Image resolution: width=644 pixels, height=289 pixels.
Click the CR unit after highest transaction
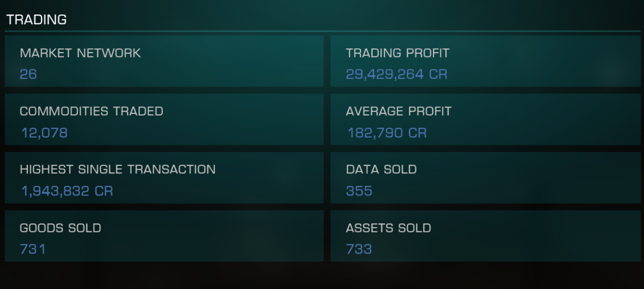click(104, 191)
